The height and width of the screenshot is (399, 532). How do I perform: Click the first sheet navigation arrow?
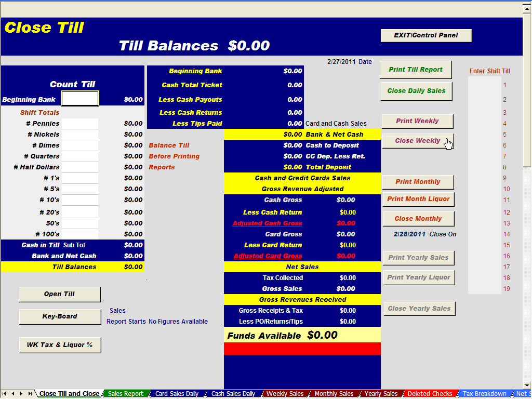point(5,394)
